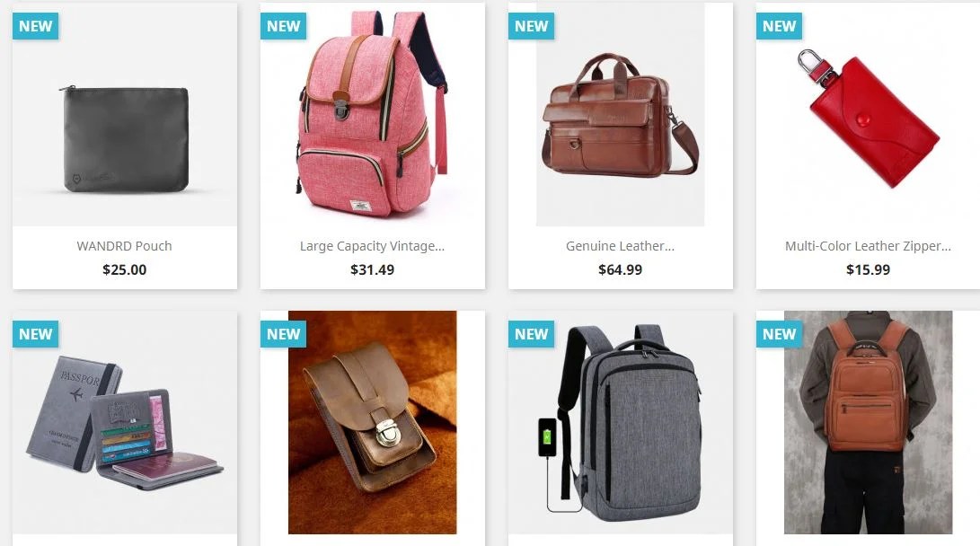
Task: Click the pink vintage backpack image
Action: point(373,114)
